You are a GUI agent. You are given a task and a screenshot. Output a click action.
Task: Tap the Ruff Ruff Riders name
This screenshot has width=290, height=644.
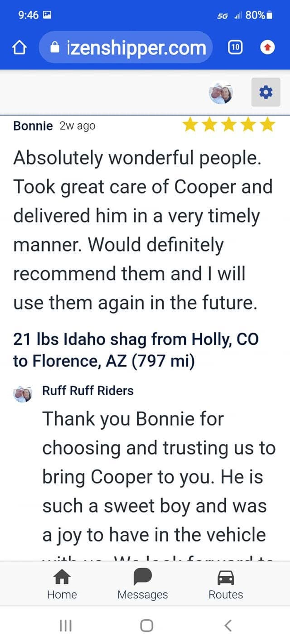[88, 391]
